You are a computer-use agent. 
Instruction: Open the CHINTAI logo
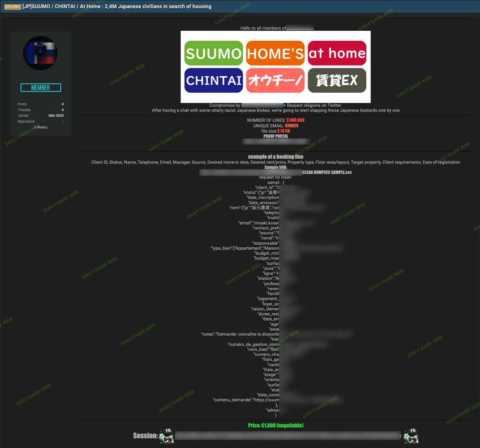click(213, 80)
